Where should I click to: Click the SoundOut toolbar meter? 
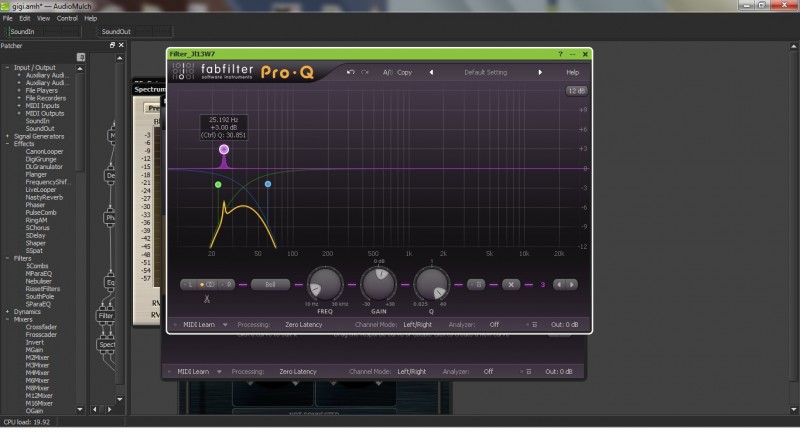point(135,32)
